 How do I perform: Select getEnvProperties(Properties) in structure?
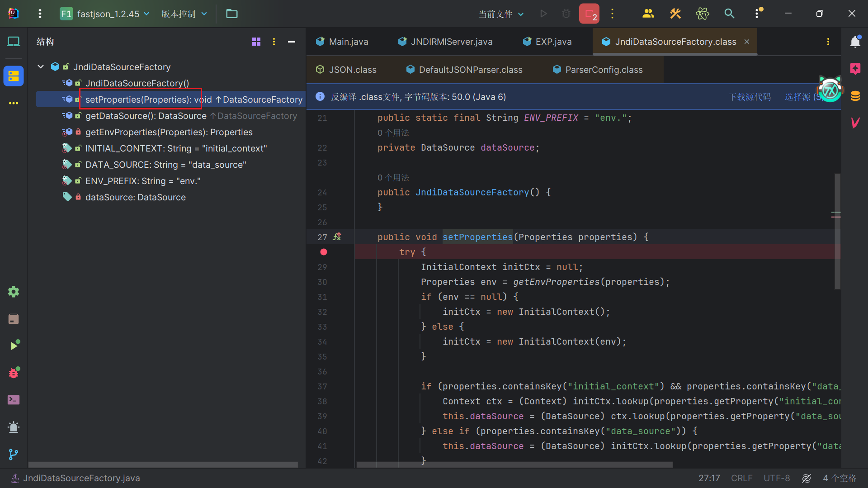[169, 132]
